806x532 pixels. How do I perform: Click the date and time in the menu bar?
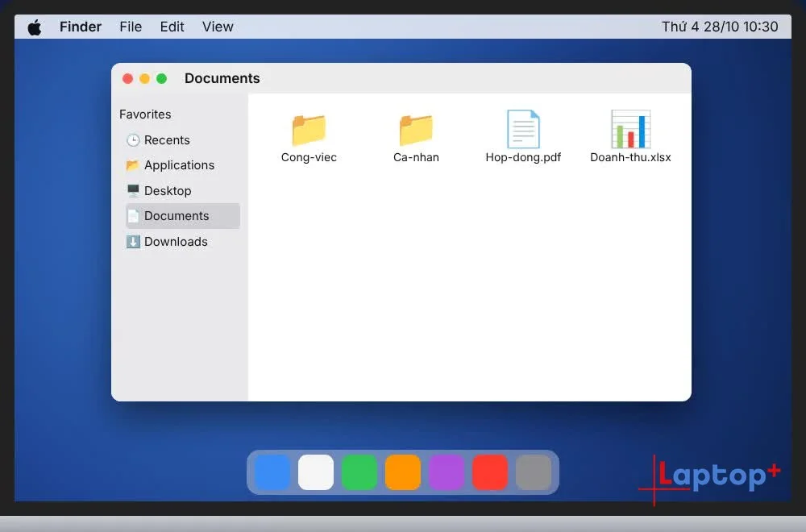coord(720,27)
